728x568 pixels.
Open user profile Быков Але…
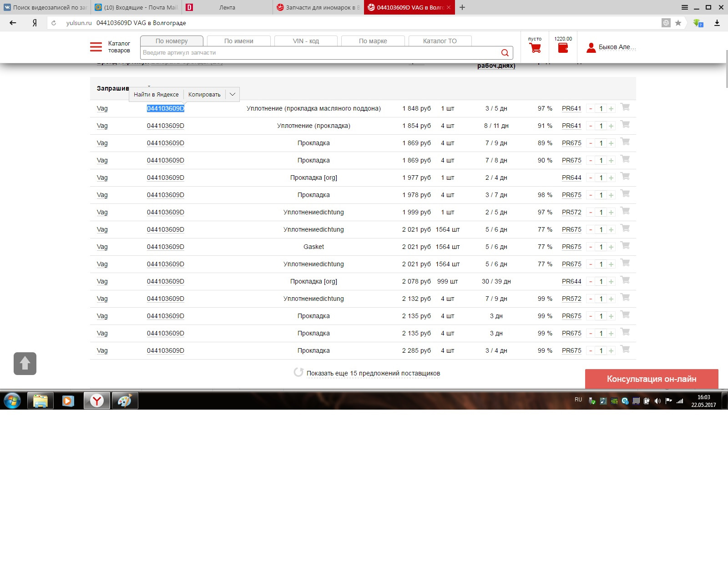[611, 47]
